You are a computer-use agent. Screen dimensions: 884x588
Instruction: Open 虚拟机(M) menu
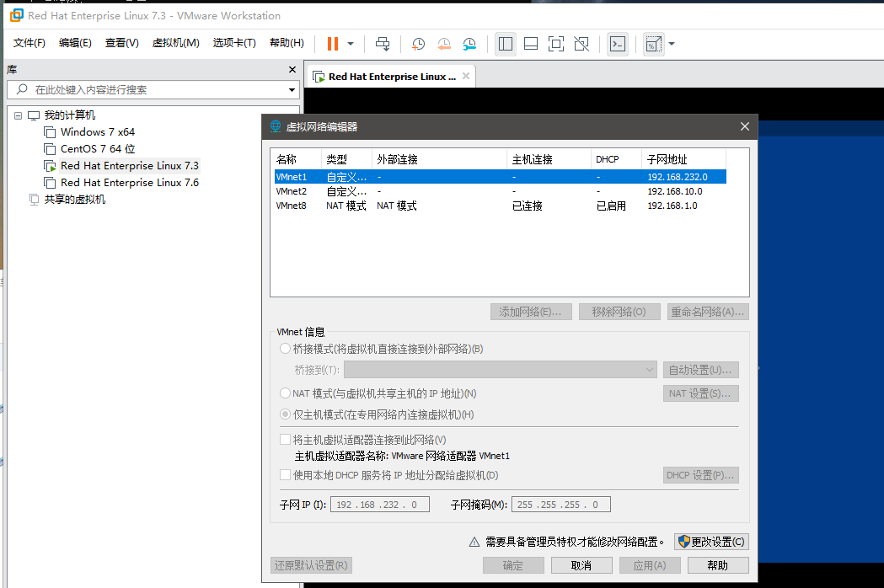(175, 43)
